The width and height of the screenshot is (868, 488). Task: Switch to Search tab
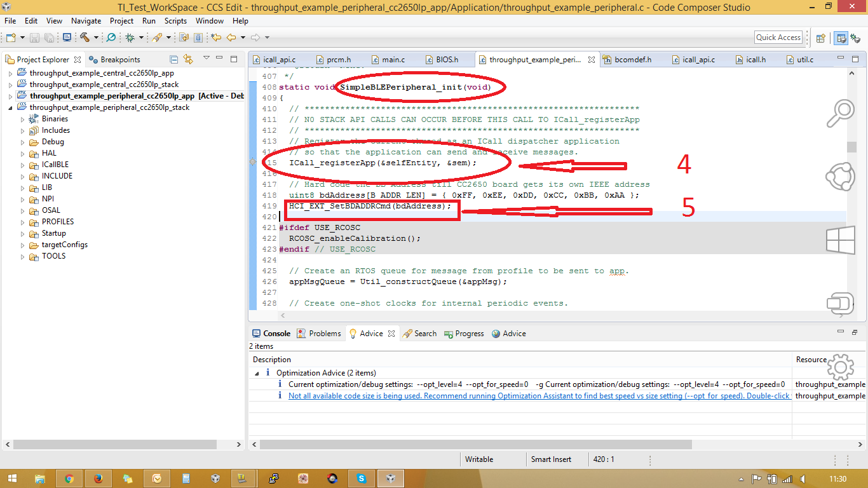click(420, 334)
